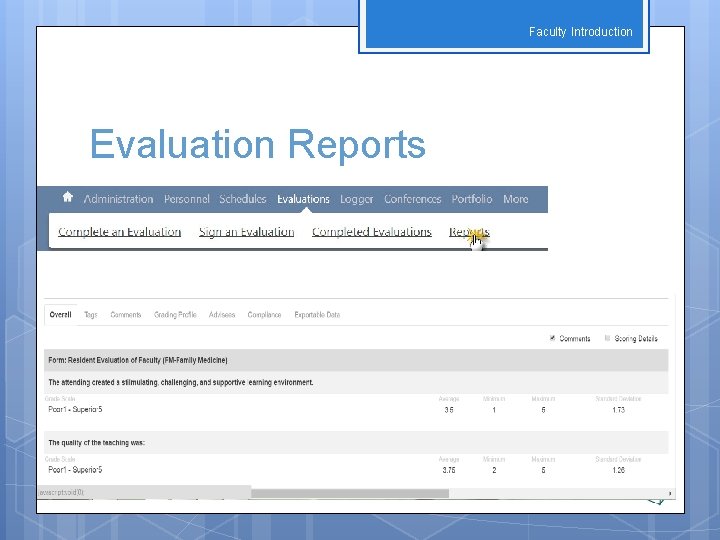Click the Faculty Introduction banner text
720x540 pixels.
click(580, 32)
